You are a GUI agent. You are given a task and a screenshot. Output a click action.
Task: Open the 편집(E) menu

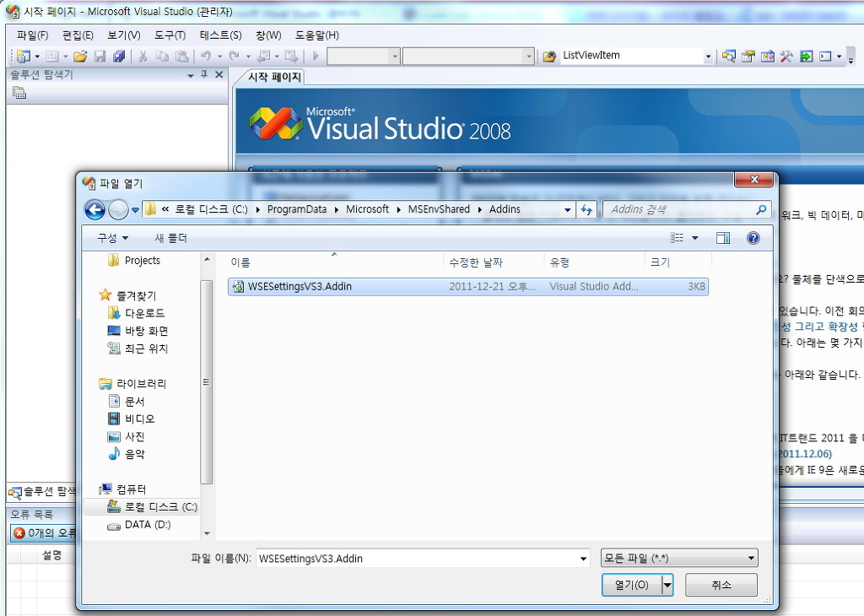pos(78,35)
